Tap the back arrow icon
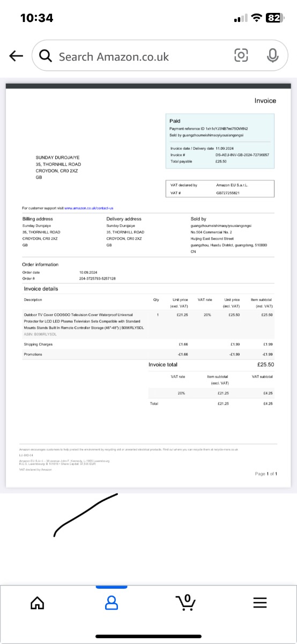Image resolution: width=297 pixels, height=644 pixels. (16, 56)
